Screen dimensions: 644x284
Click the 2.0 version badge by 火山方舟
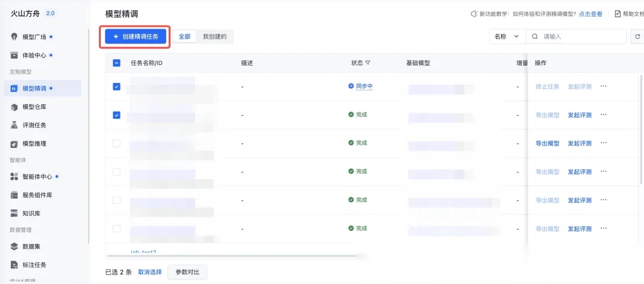[x=50, y=13]
